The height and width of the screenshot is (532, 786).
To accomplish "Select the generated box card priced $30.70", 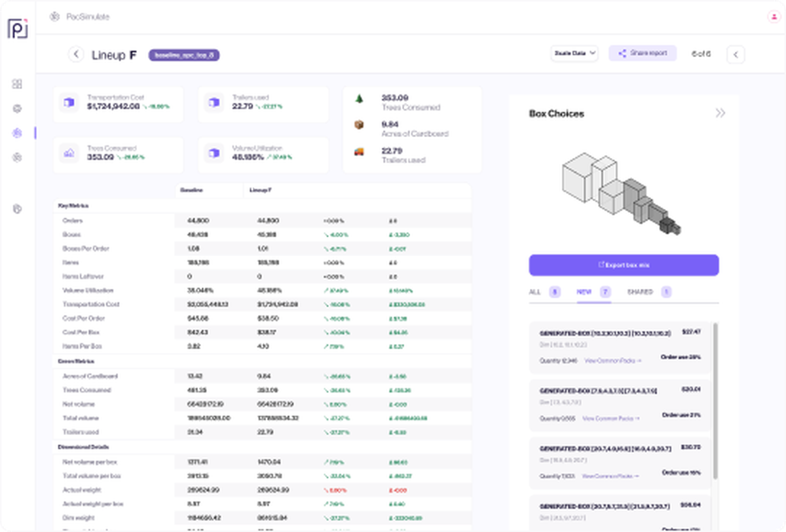I will click(620, 462).
